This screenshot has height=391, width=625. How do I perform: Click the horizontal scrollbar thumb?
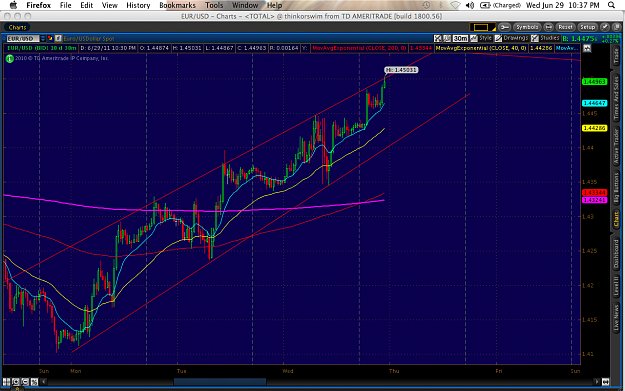220,382
